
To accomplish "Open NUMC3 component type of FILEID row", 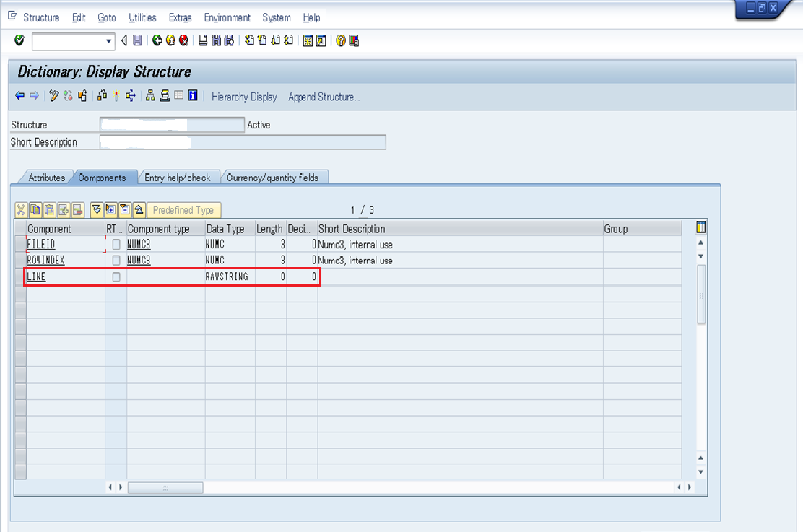I will click(139, 245).
